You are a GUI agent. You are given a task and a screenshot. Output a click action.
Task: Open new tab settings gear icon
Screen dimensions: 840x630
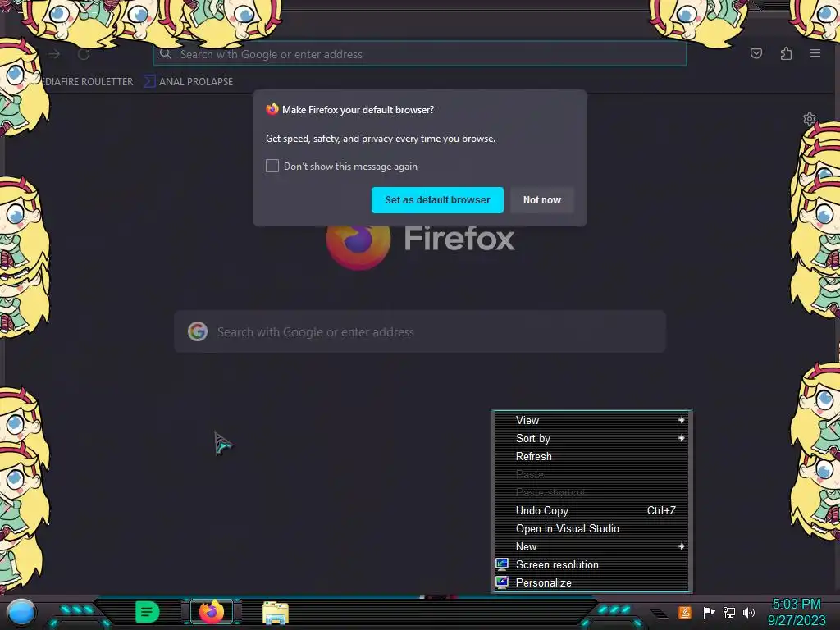pyautogui.click(x=809, y=118)
